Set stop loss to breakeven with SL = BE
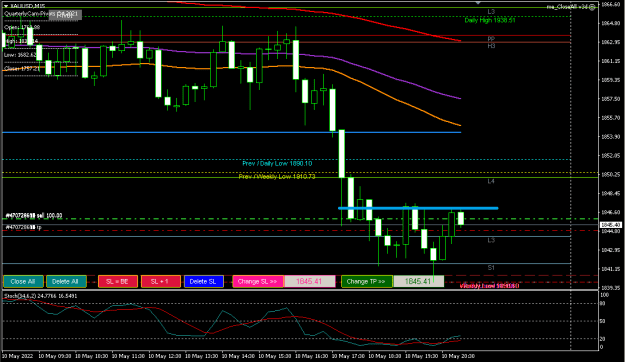 pos(118,281)
